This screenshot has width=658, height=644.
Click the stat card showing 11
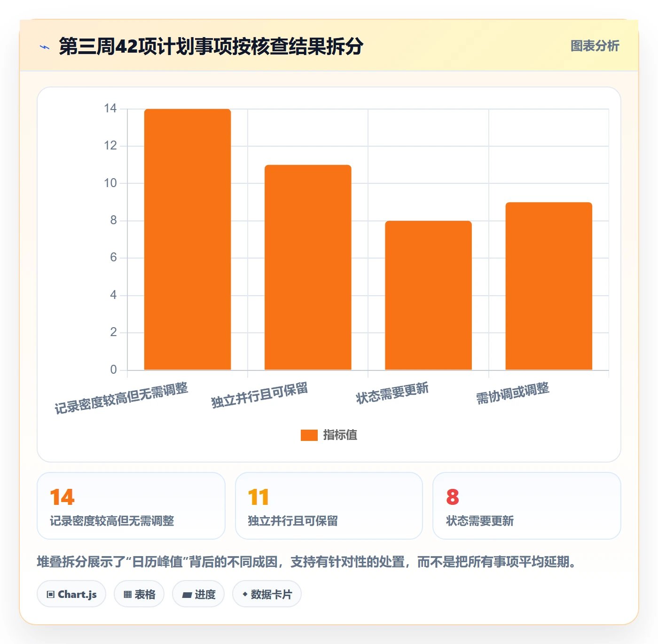click(x=329, y=506)
